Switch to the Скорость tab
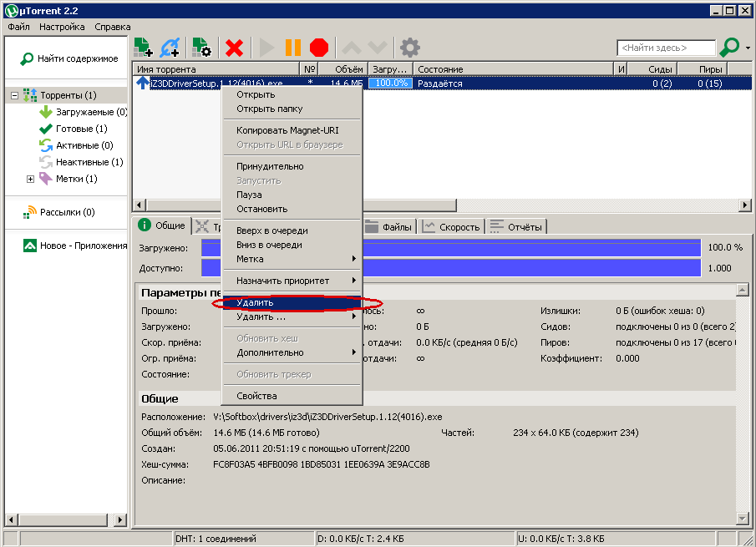Screen dimensions: 756x547 click(x=452, y=226)
